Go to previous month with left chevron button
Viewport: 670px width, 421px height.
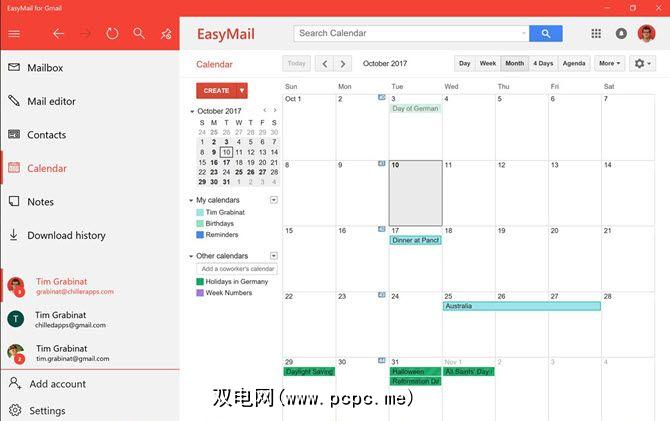click(x=325, y=64)
